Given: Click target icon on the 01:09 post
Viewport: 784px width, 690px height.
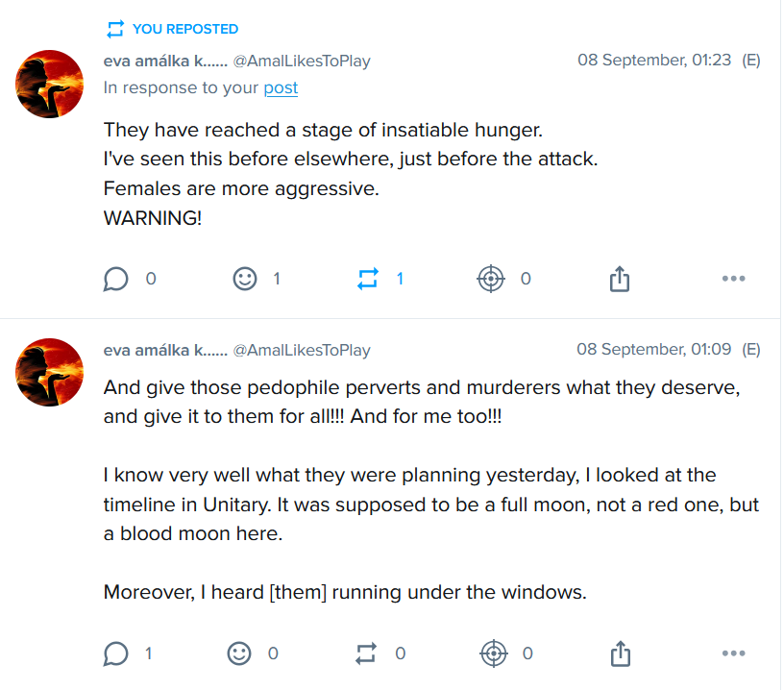Looking at the screenshot, I should click(x=494, y=653).
